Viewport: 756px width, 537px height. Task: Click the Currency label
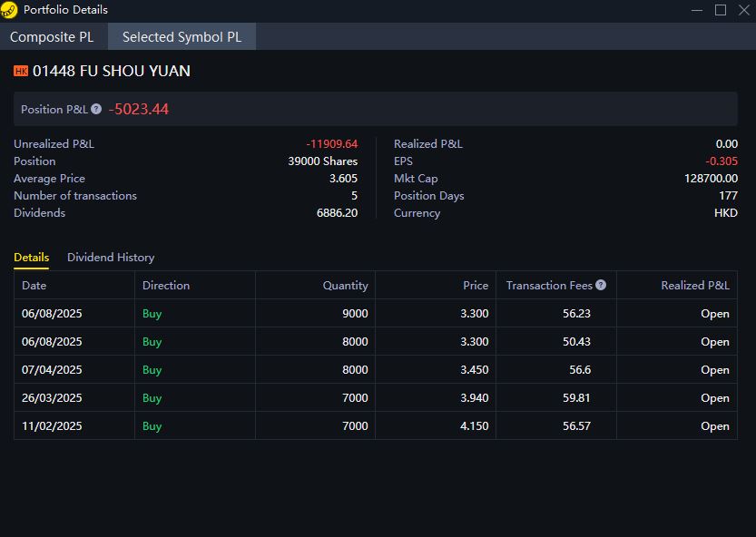pyautogui.click(x=417, y=213)
